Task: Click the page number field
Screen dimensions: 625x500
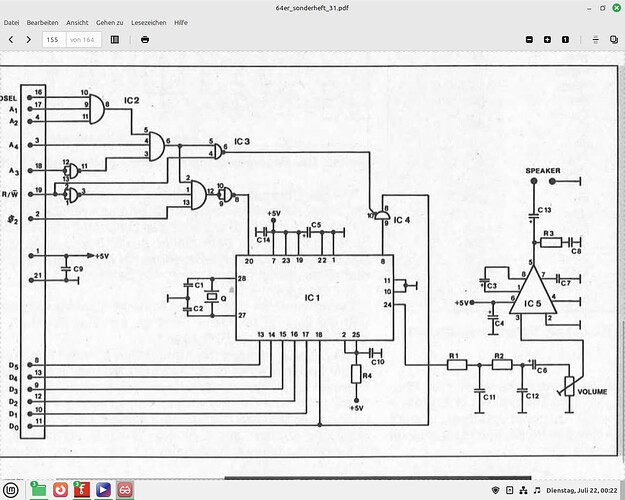Action: (x=52, y=39)
